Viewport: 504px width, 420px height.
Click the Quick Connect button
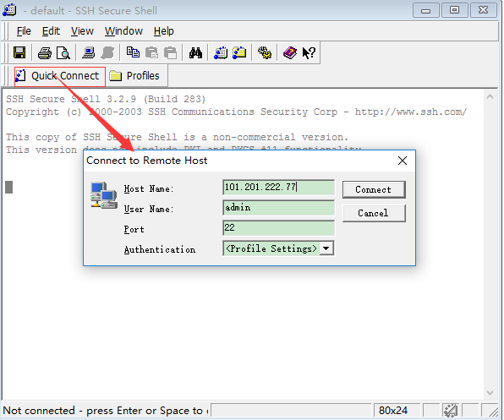point(60,76)
